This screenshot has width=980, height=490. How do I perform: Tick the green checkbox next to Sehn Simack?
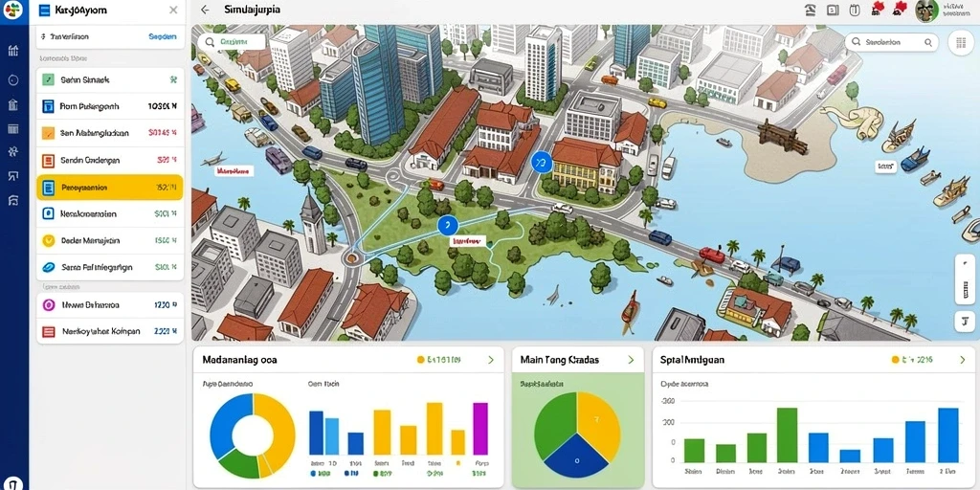coord(48,80)
